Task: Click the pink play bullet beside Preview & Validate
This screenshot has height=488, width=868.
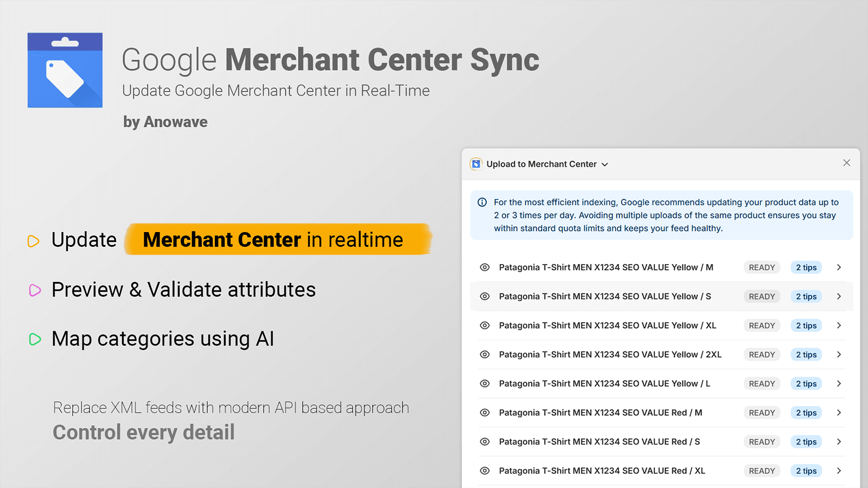Action: tap(35, 290)
